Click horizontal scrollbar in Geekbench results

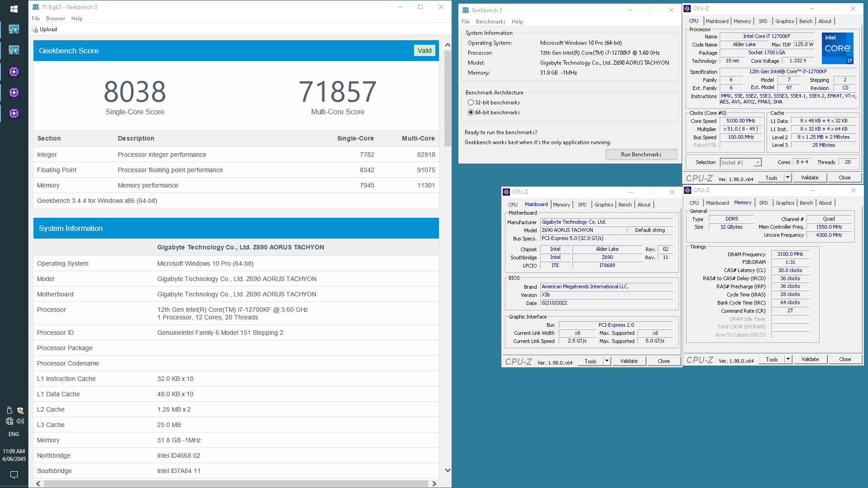[x=236, y=483]
